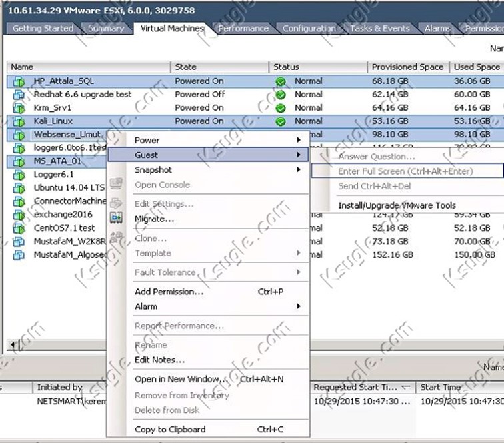This screenshot has height=443, width=504.
Task: Choose Install/Upgrade VMware Tools
Action: [x=397, y=205]
